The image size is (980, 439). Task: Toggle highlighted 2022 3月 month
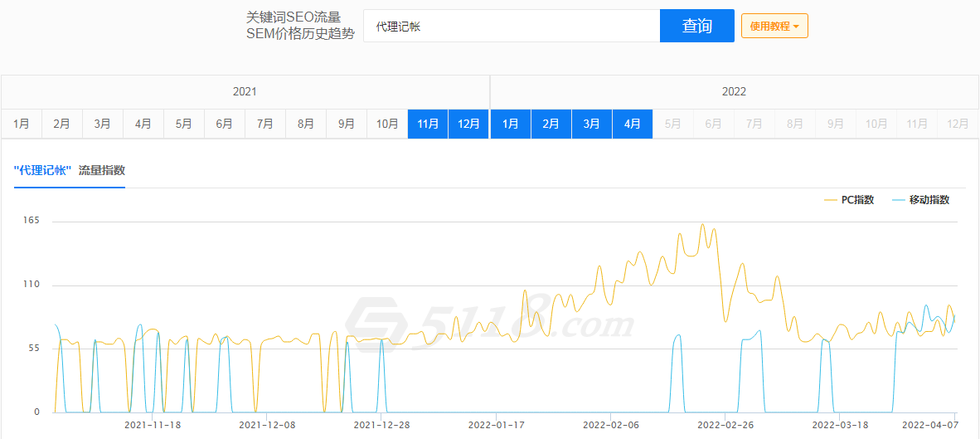[x=592, y=124]
